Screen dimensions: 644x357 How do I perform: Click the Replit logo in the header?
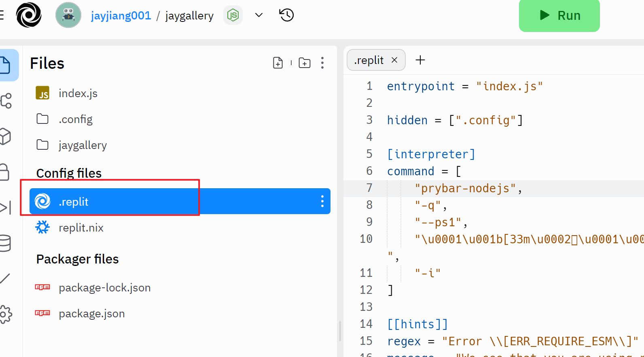click(29, 15)
